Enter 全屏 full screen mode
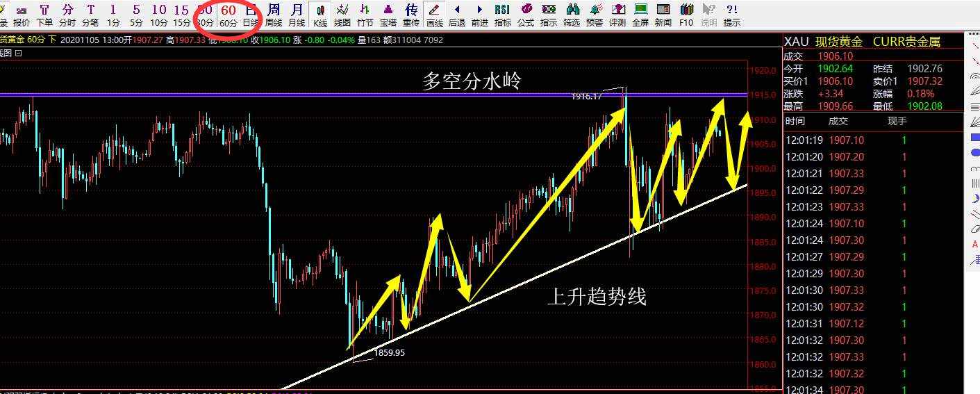The width and height of the screenshot is (980, 394). (640, 15)
